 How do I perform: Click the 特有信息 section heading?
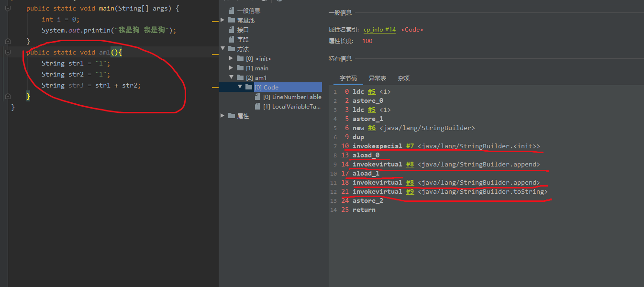click(x=340, y=58)
